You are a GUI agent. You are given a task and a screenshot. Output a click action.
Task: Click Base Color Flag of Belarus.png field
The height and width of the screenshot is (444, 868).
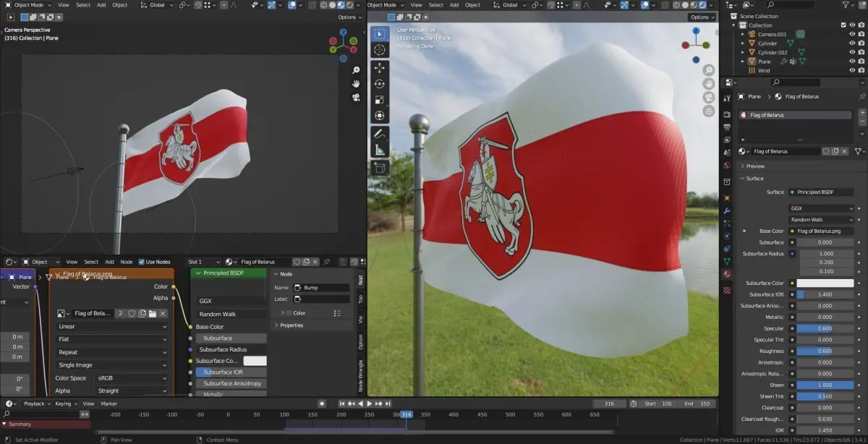point(822,231)
